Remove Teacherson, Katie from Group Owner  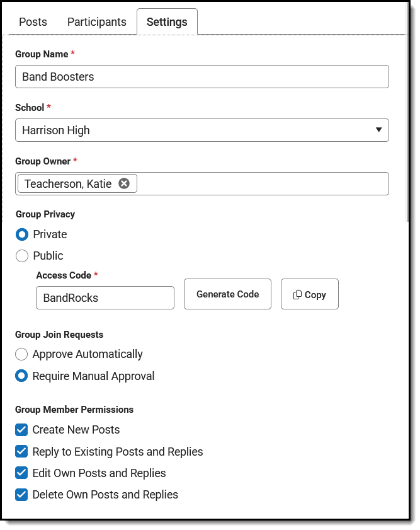coord(124,183)
